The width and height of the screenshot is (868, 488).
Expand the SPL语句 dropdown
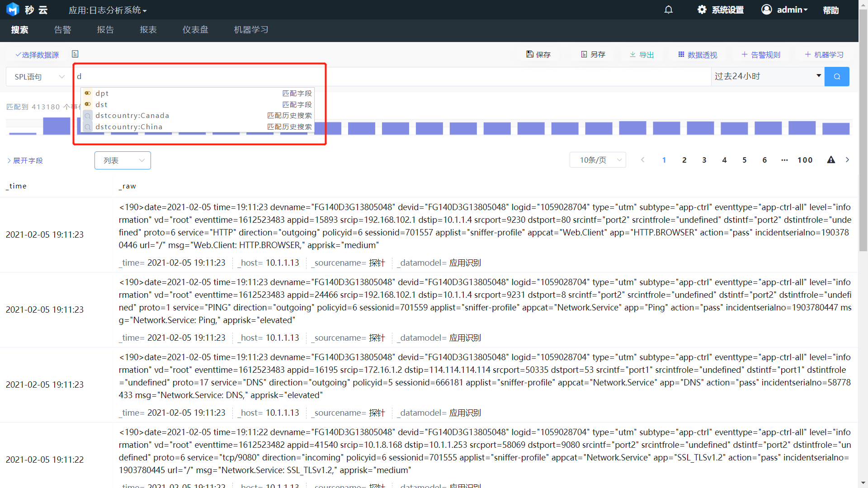tap(39, 76)
